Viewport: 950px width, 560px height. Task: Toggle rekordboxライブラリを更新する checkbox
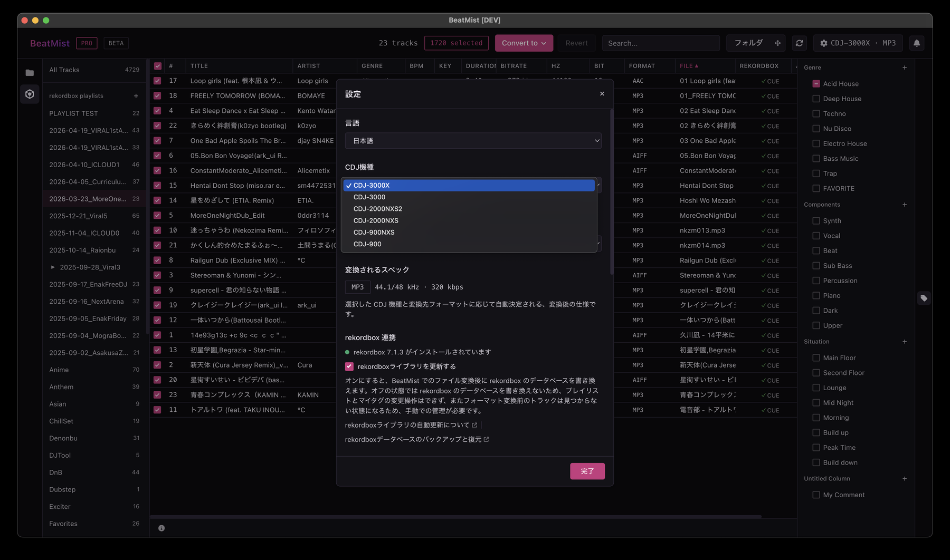coord(349,366)
